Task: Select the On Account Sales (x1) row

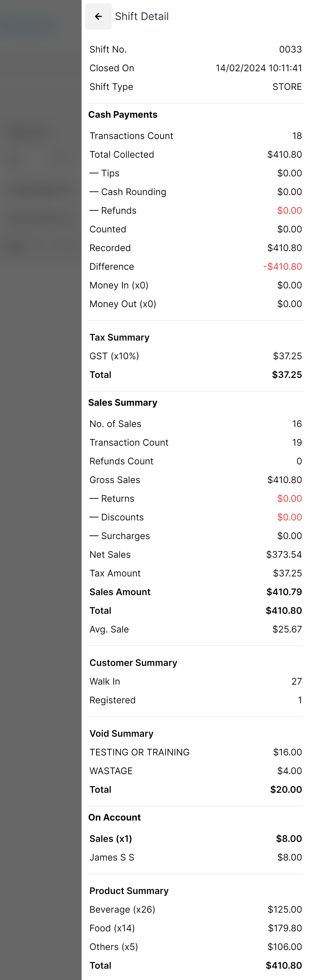Action: point(196,838)
